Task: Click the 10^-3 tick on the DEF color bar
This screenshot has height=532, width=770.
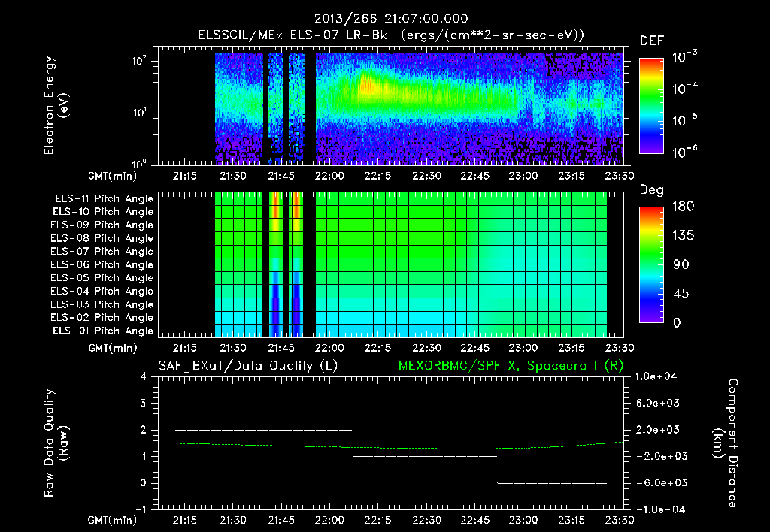Action: pyautogui.click(x=684, y=57)
